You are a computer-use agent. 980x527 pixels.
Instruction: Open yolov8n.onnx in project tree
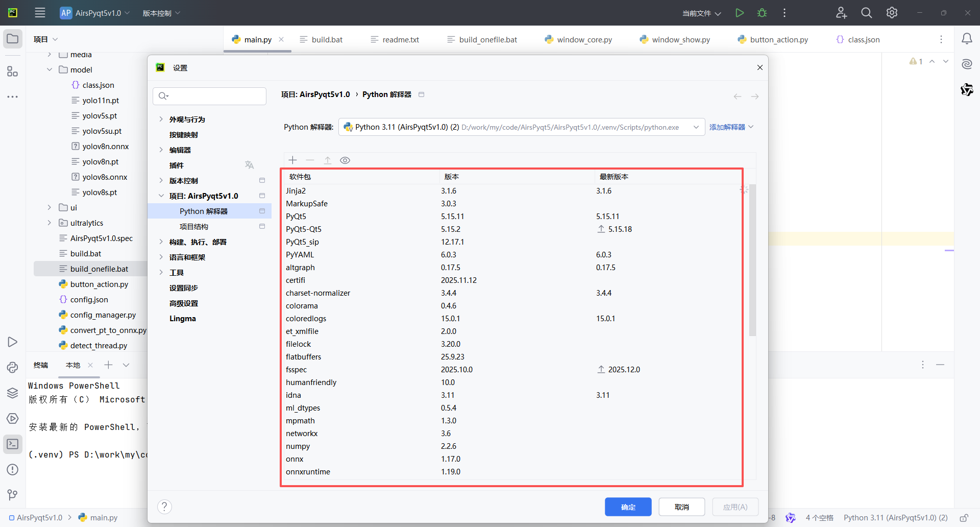pyautogui.click(x=106, y=147)
